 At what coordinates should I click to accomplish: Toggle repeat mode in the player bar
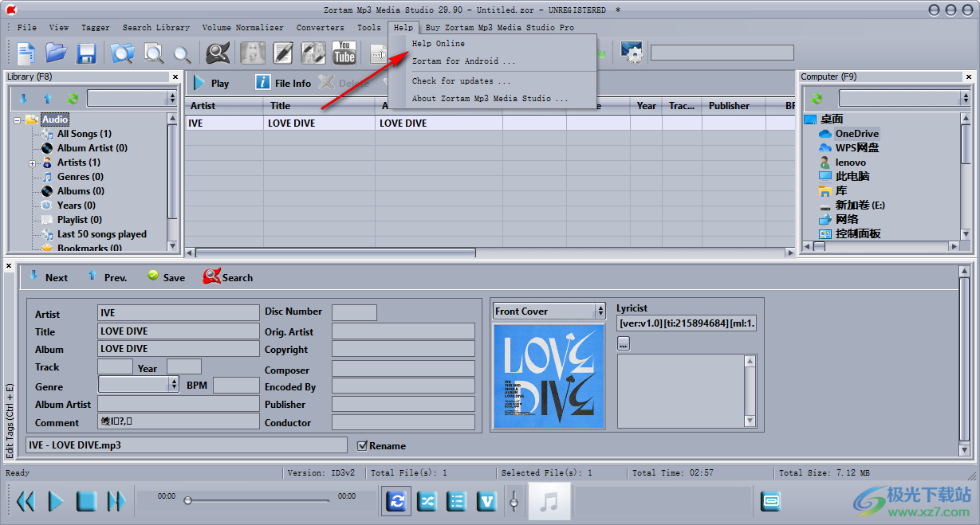396,502
